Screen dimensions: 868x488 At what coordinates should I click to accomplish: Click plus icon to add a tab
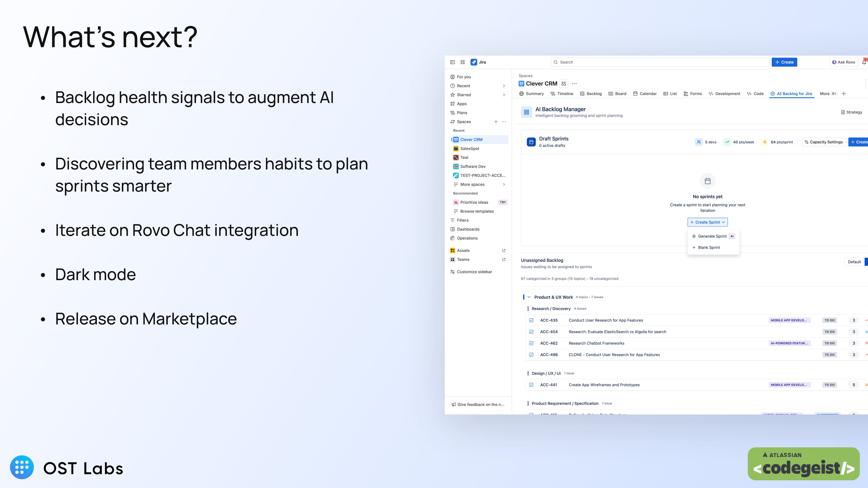click(x=844, y=94)
